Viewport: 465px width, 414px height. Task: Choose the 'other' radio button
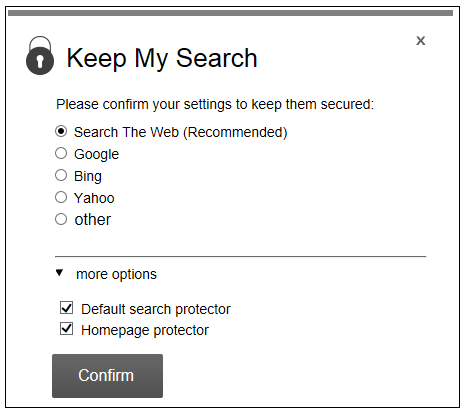(61, 219)
